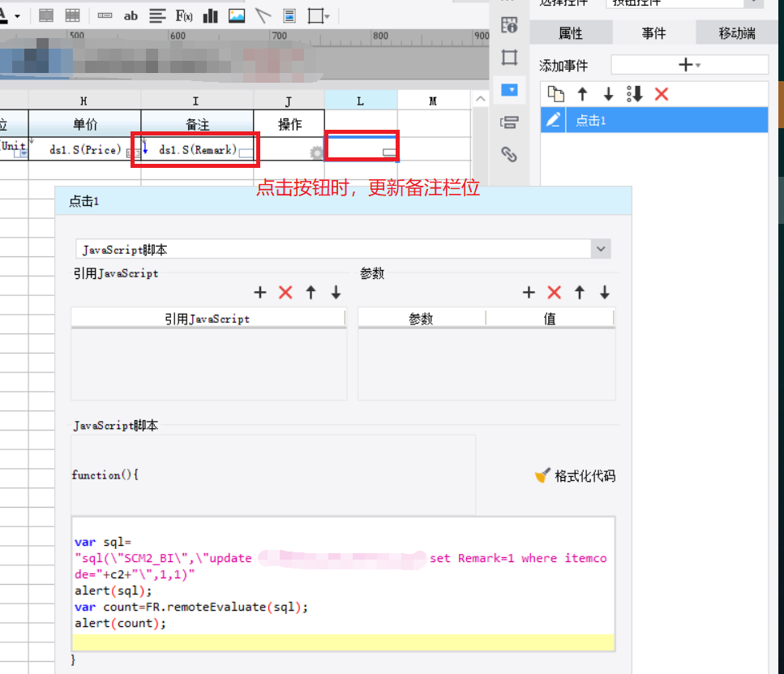Screen dimensions: 784x674
Task: Click inside the JavaScript code editor
Action: (x=343, y=583)
